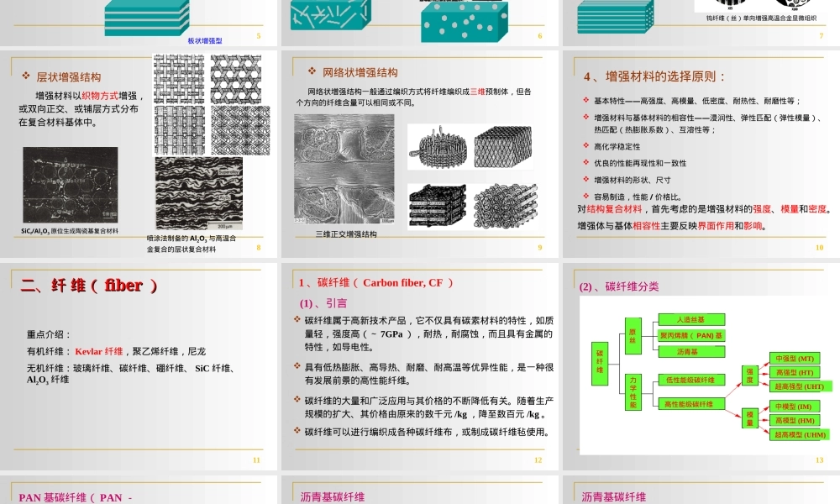Open slide 10 on 增强材料的选择原则
Viewport: 840px width, 504px height.
(701, 154)
